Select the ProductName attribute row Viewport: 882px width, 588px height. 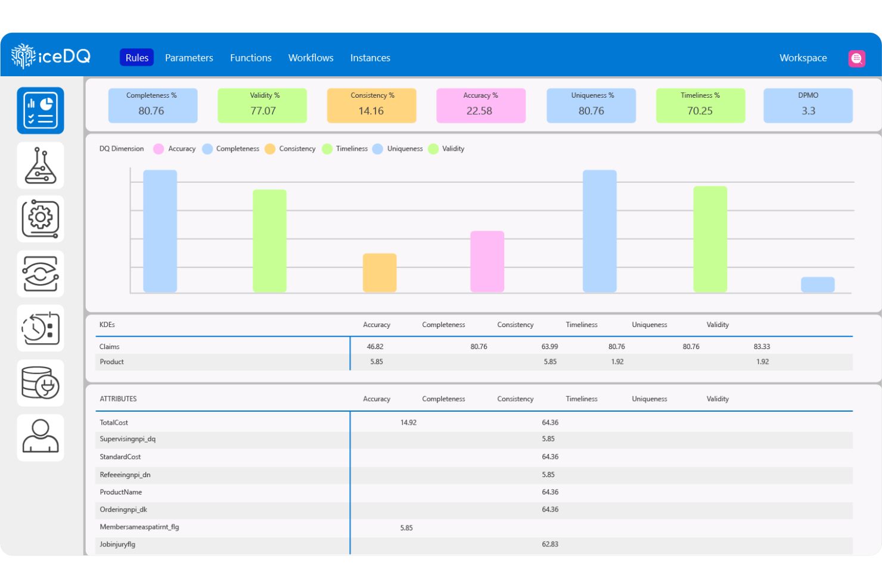(474, 492)
